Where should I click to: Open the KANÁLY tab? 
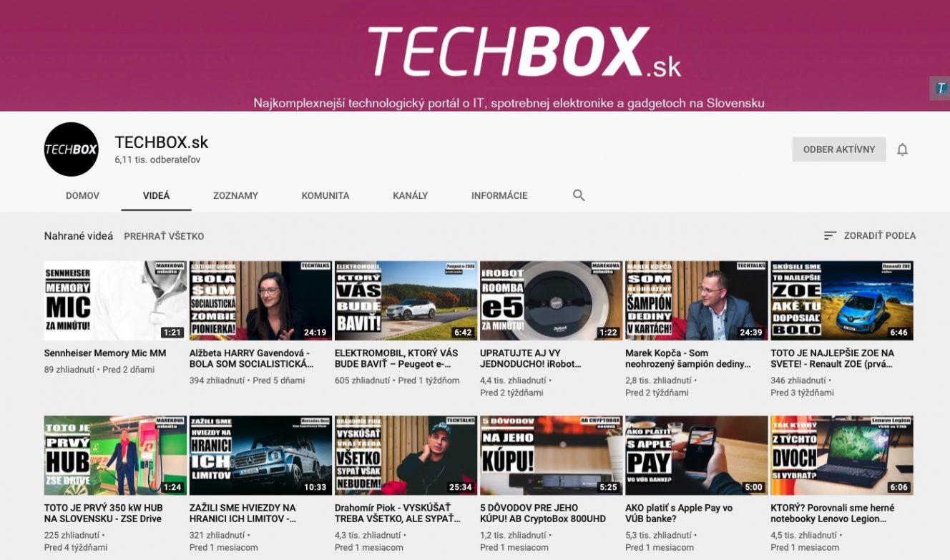click(x=410, y=195)
